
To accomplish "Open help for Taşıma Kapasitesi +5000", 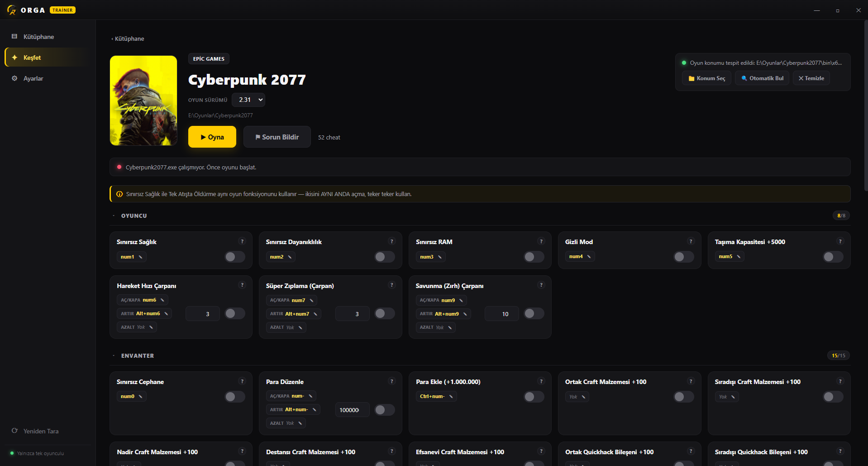I will click(x=840, y=241).
